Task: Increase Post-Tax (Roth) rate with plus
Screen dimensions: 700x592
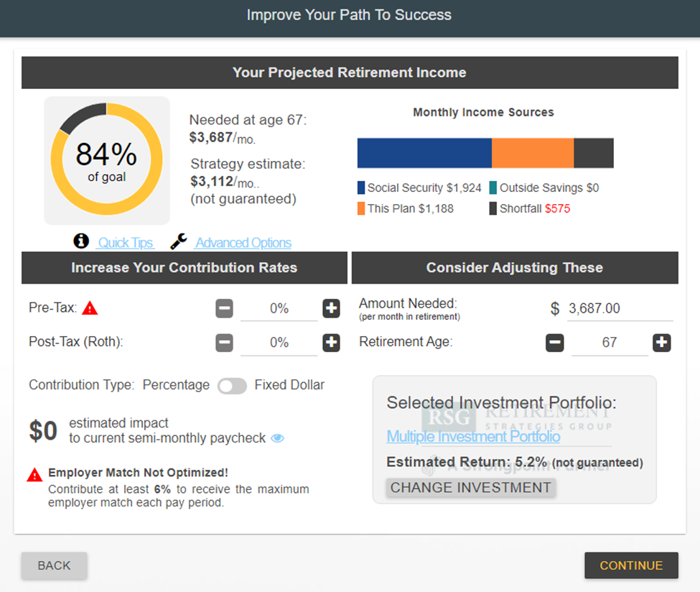Action: pos(331,343)
